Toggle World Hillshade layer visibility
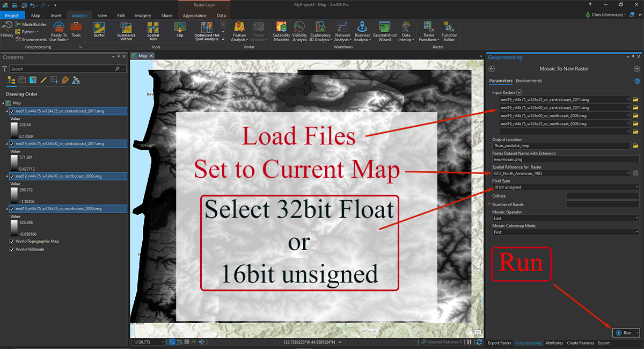The width and height of the screenshot is (644, 349). (x=12, y=250)
